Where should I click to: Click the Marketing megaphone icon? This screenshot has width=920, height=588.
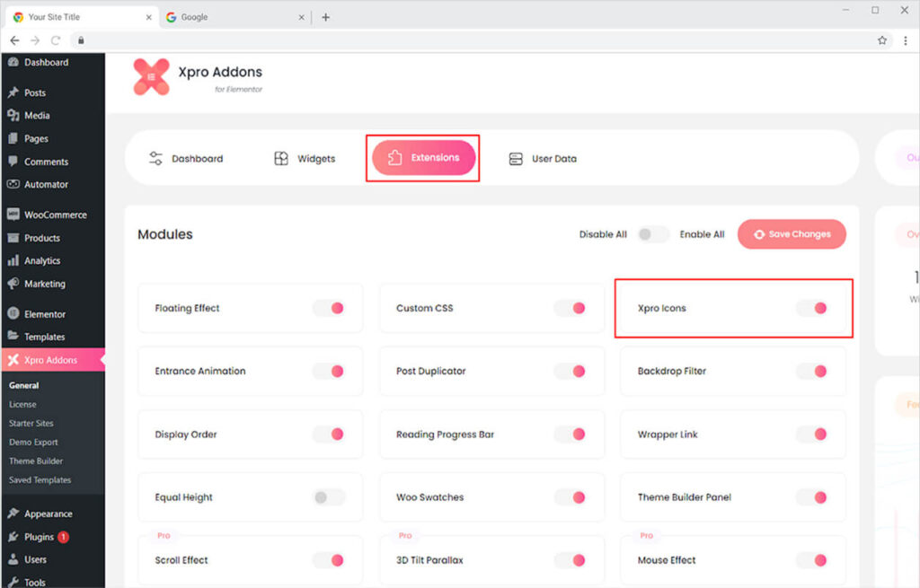click(13, 284)
